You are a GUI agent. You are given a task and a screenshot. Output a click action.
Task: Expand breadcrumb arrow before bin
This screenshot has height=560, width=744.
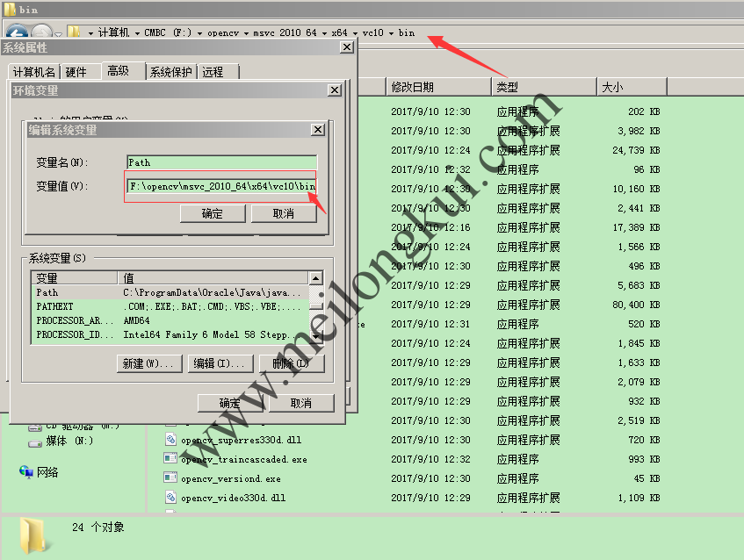391,33
